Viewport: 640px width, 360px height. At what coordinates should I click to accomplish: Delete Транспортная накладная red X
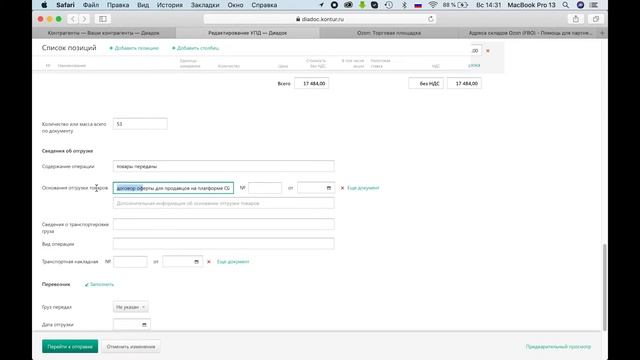(209, 262)
